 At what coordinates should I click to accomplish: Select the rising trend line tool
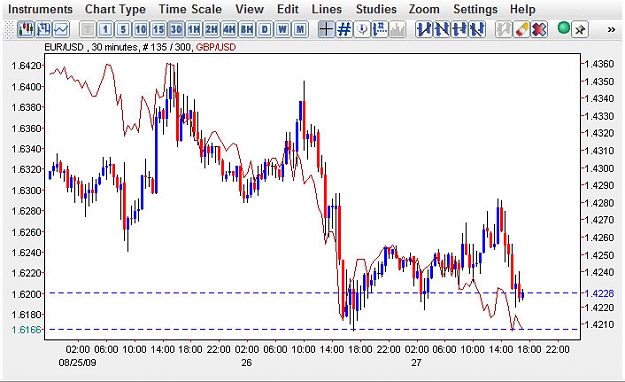[x=424, y=30]
